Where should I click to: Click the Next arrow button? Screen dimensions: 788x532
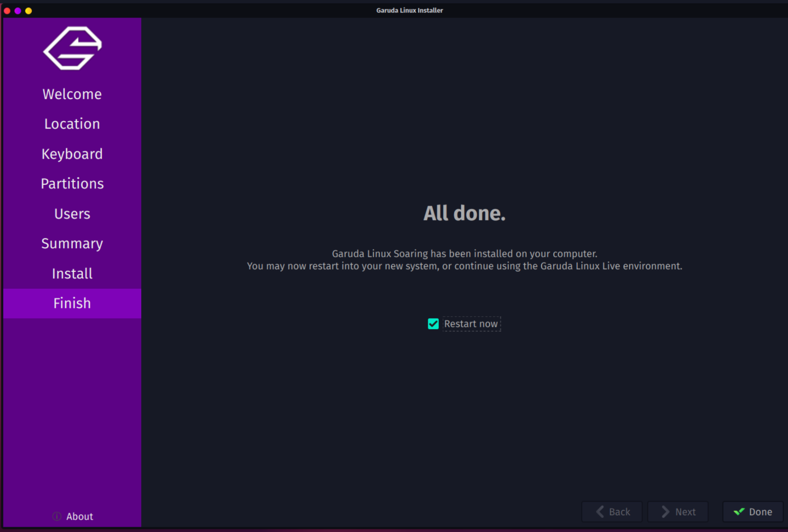(678, 512)
